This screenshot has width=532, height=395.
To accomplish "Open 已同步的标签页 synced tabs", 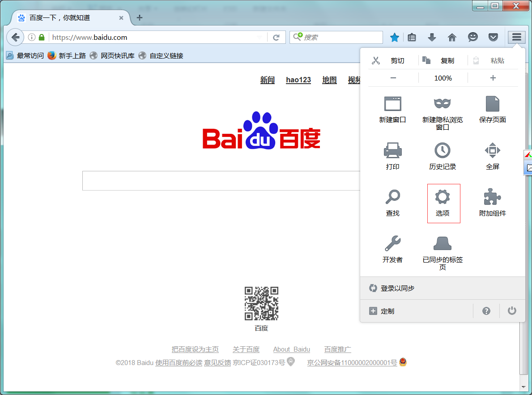I will coord(443,253).
